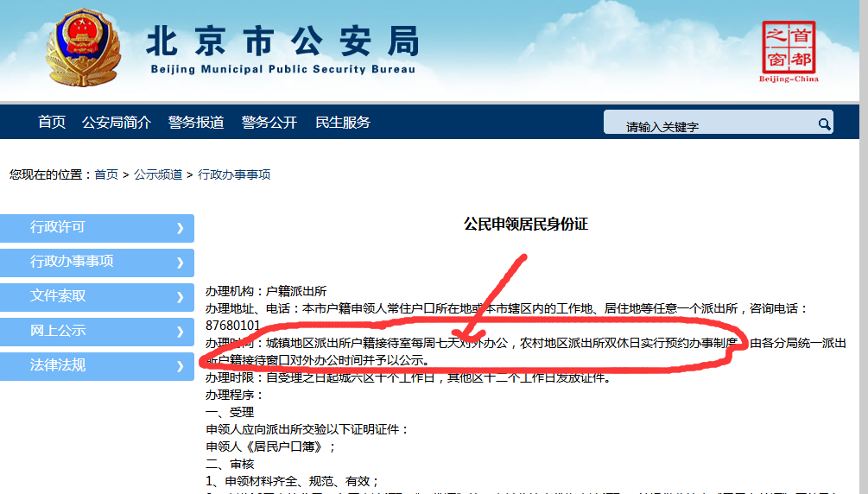Open 网上公示 from the left sidebar
The width and height of the screenshot is (868, 494).
click(58, 331)
